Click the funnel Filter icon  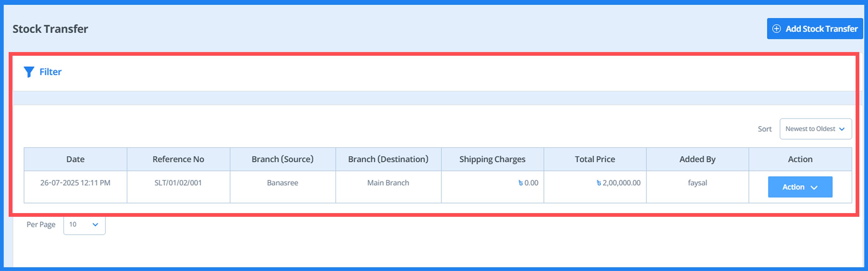tap(29, 72)
